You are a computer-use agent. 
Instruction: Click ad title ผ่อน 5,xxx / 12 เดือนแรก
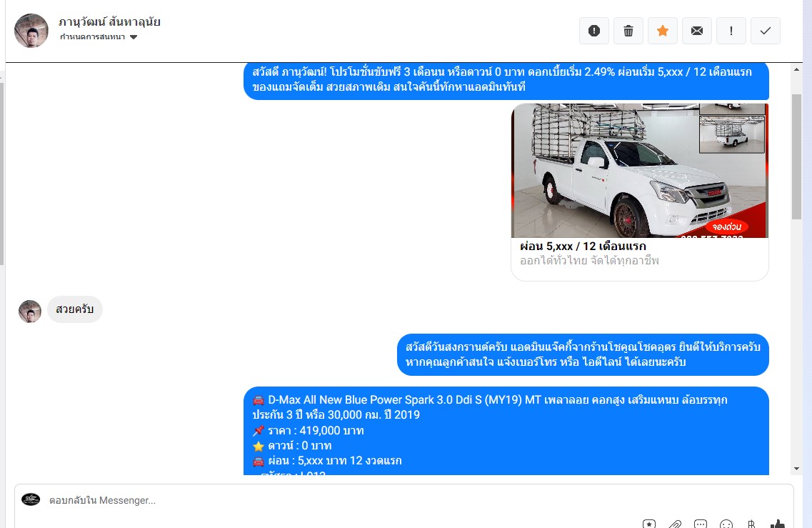point(583,246)
